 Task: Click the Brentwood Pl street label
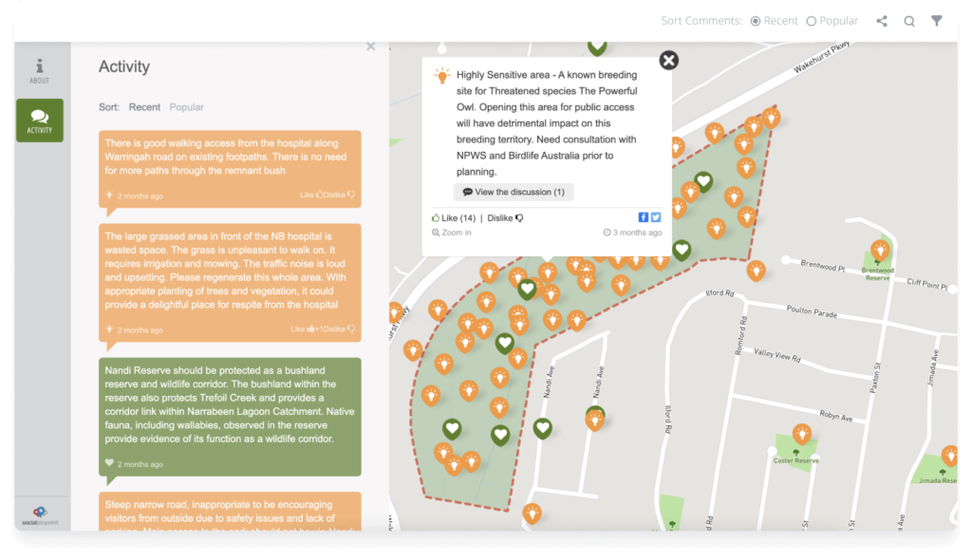(823, 265)
